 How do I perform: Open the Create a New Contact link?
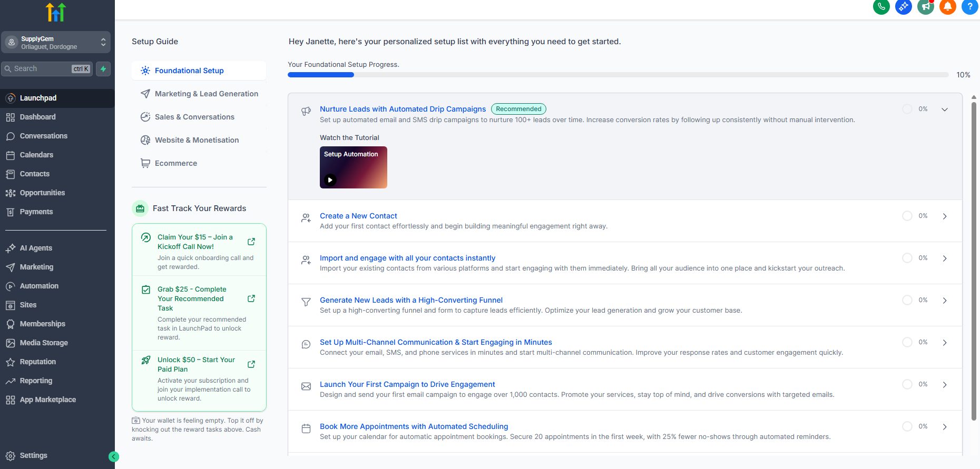click(x=358, y=216)
